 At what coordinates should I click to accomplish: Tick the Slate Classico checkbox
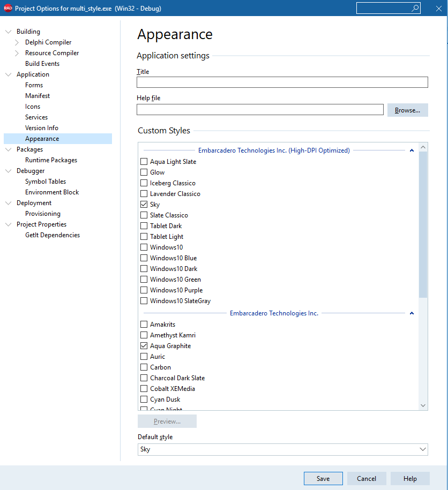pos(144,215)
